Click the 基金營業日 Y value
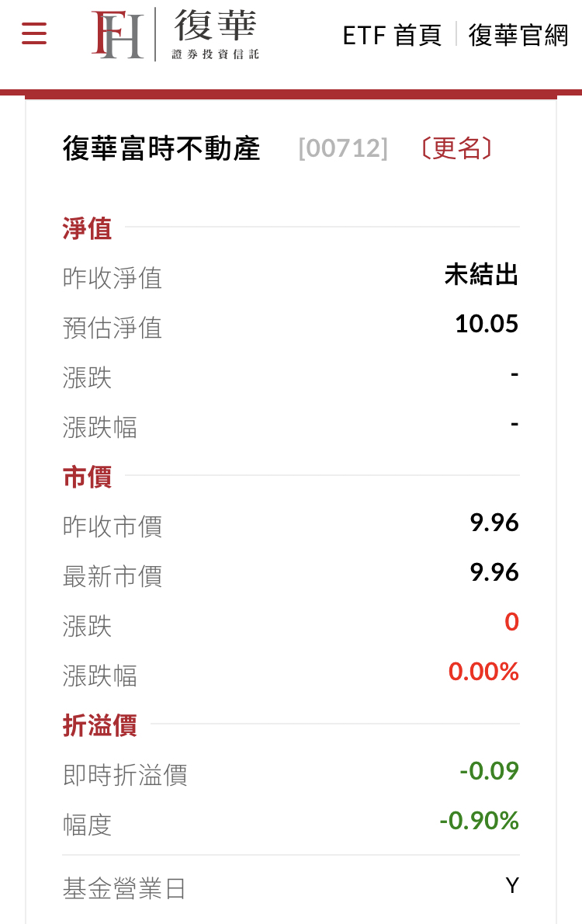 [x=512, y=886]
